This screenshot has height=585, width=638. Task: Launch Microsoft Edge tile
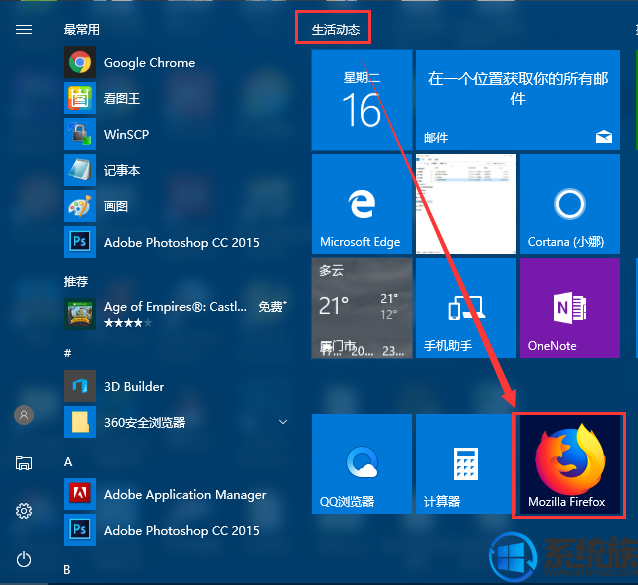(362, 204)
